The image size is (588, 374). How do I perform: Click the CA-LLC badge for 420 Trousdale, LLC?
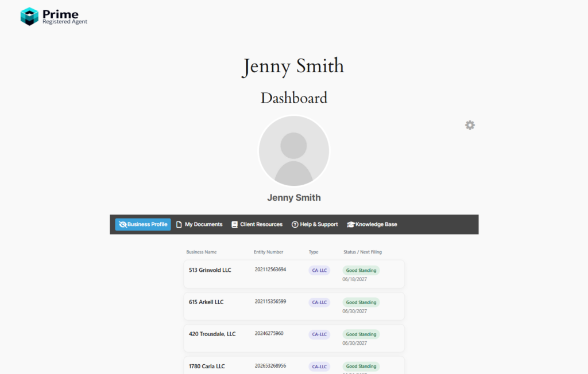319,334
